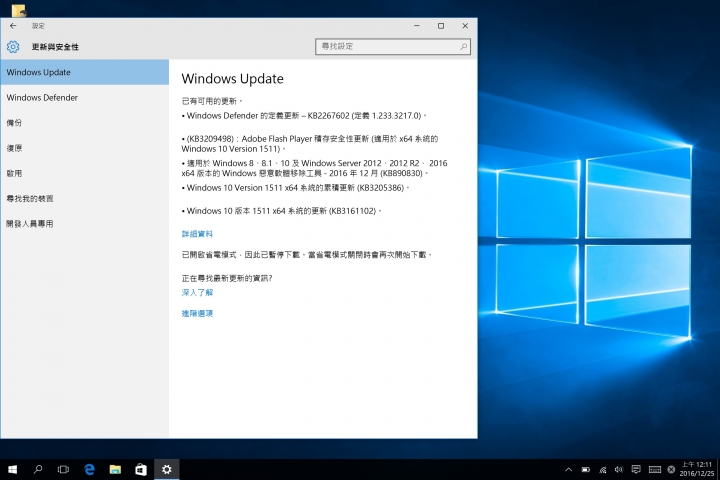Open the Start menu
The width and height of the screenshot is (720, 480).
pyautogui.click(x=12, y=469)
